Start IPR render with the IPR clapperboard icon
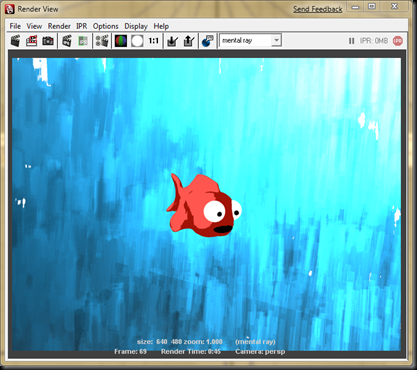 pos(67,41)
